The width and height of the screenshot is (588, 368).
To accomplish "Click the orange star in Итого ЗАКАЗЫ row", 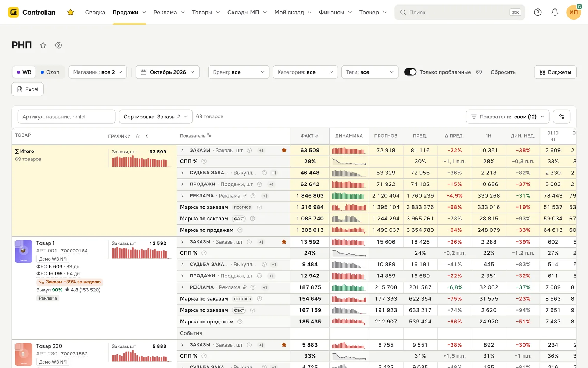I will pos(284,150).
